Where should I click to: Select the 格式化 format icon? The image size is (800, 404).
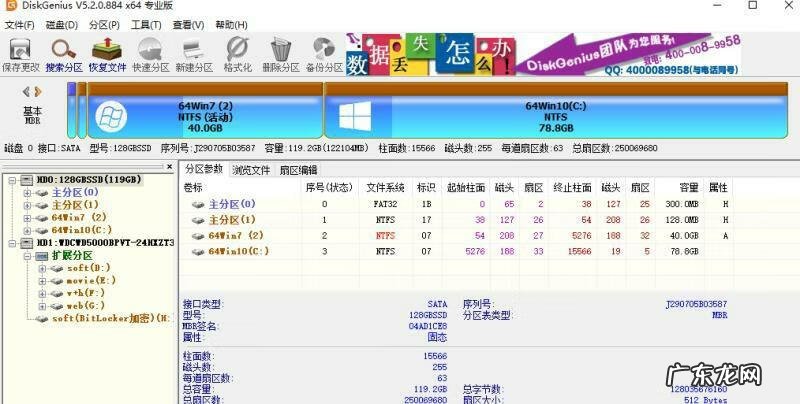click(x=237, y=53)
